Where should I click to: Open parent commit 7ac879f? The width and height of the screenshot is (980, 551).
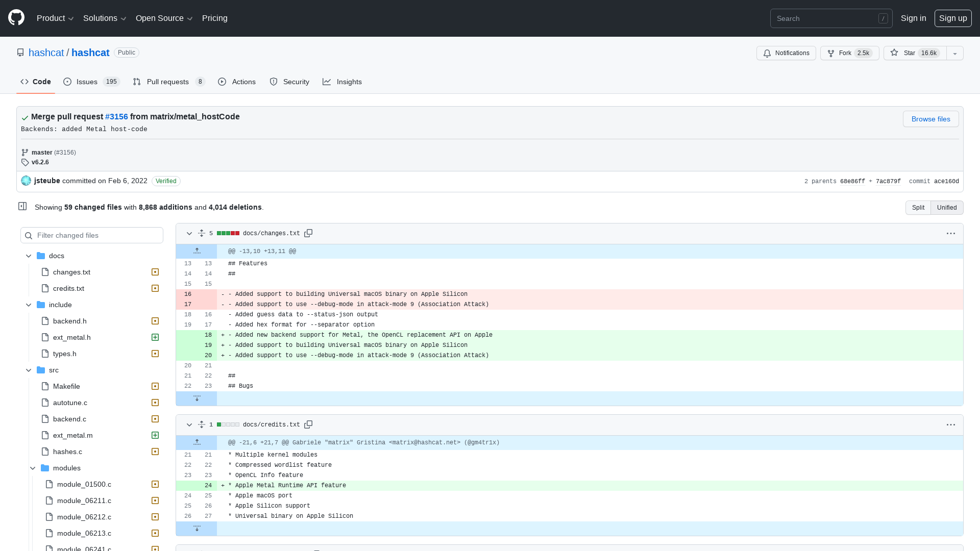click(888, 181)
